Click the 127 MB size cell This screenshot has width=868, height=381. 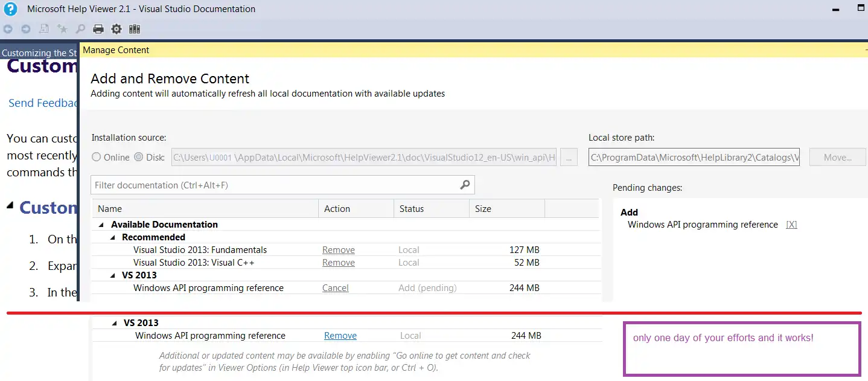click(525, 250)
